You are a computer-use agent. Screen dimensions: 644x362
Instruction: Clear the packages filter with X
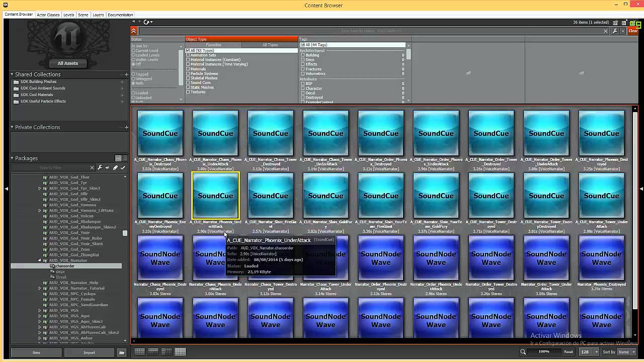92,167
